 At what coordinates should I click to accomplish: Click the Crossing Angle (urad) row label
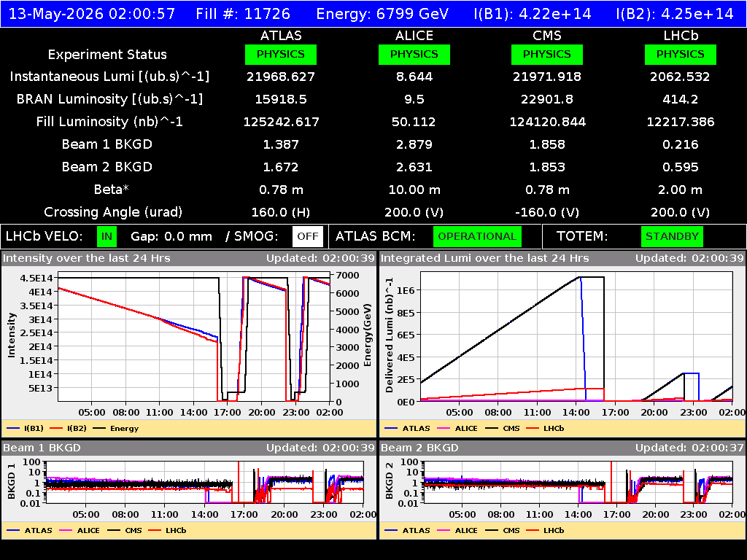pos(113,212)
